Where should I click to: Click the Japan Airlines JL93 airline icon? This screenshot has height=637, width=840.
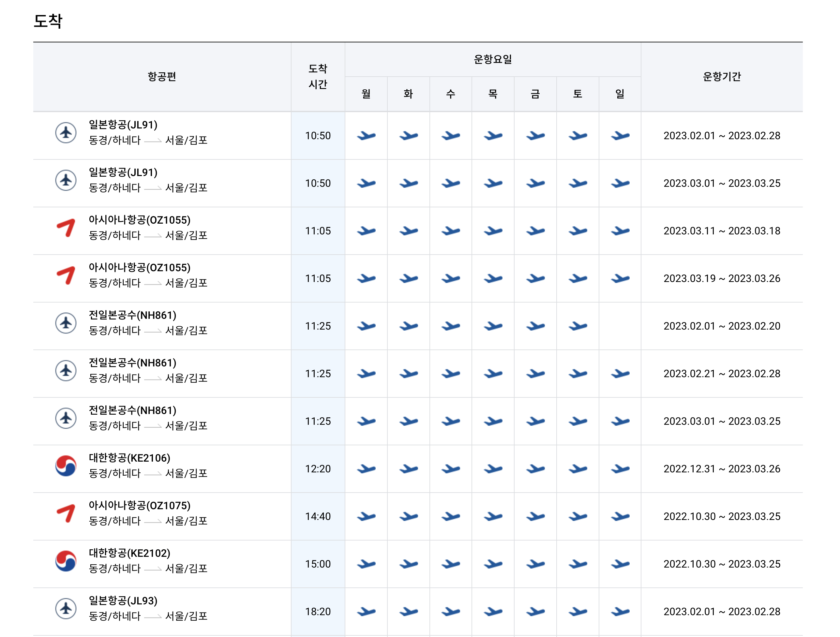coord(66,608)
